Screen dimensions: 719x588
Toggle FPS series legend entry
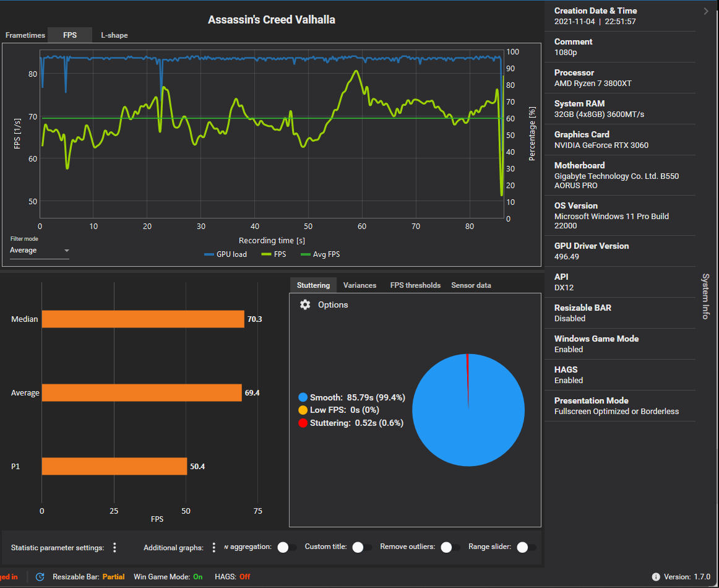coord(273,254)
